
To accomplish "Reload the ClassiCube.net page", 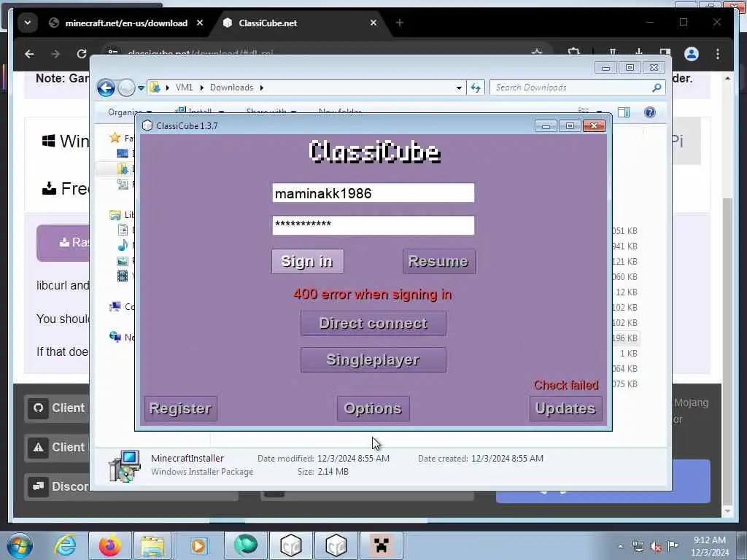I will [x=82, y=54].
